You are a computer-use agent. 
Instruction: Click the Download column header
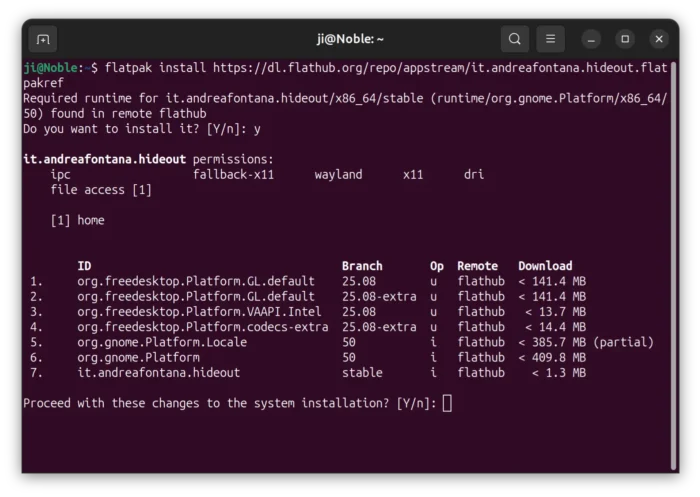point(545,266)
